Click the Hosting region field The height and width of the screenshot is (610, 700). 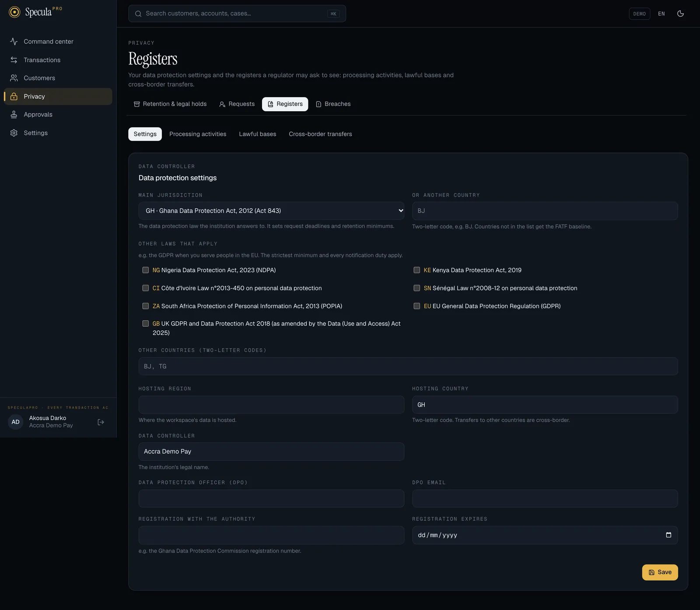(271, 405)
